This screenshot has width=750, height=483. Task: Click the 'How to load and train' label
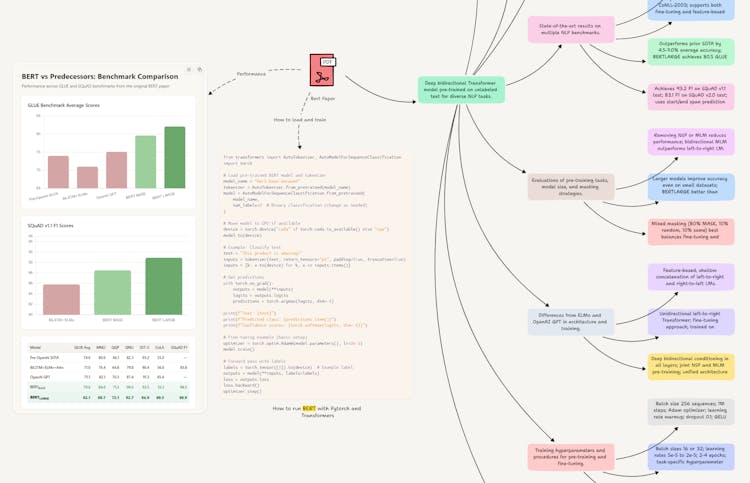(x=300, y=119)
